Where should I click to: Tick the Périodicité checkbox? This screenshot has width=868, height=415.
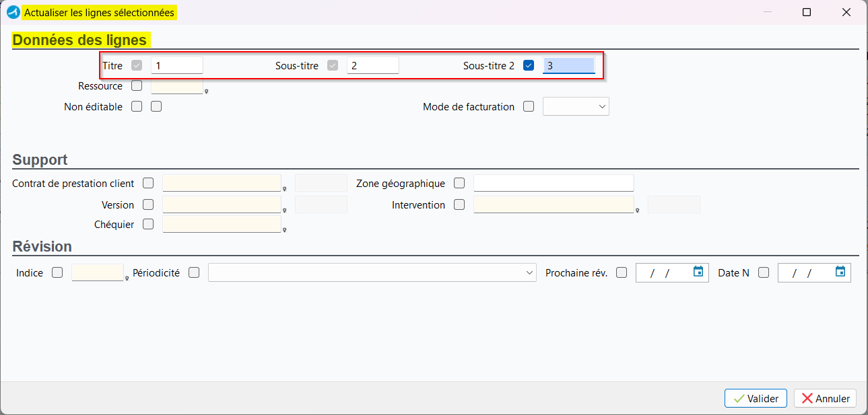[194, 272]
